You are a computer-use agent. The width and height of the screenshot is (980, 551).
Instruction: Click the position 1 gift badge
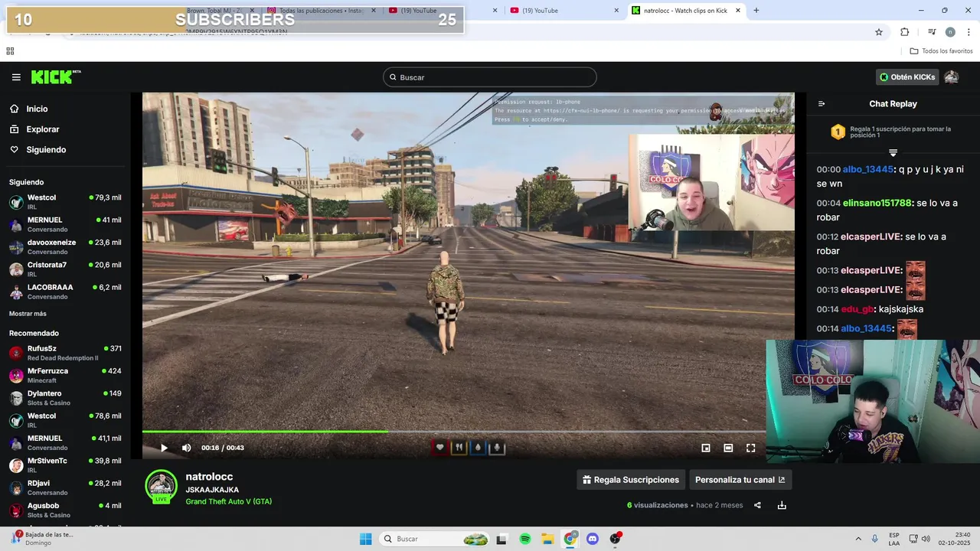(838, 132)
